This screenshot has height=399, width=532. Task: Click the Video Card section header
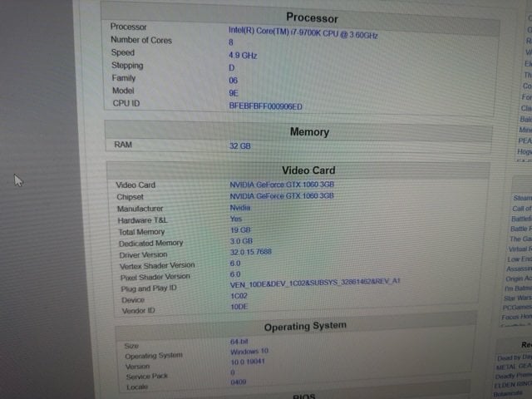[308, 170]
